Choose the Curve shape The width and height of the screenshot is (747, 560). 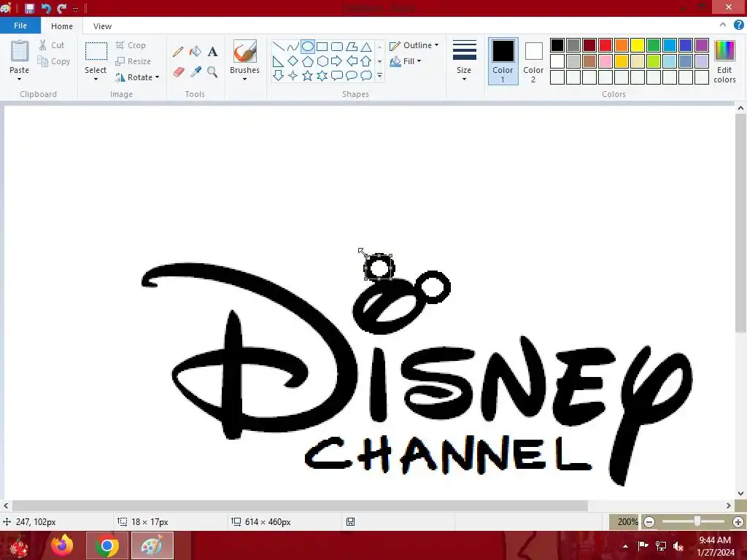click(x=293, y=47)
